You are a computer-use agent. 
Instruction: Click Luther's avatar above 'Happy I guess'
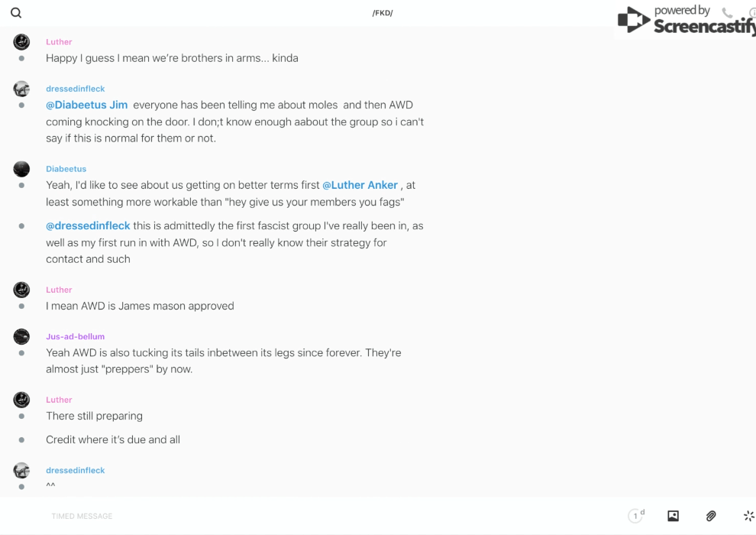(21, 42)
